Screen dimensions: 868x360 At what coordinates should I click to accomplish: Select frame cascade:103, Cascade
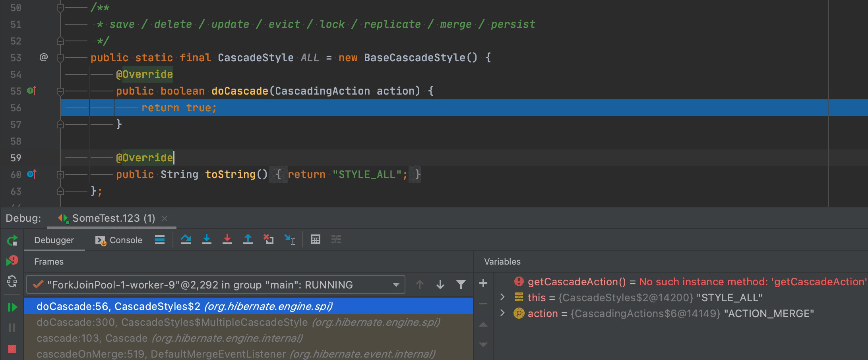[248, 338]
